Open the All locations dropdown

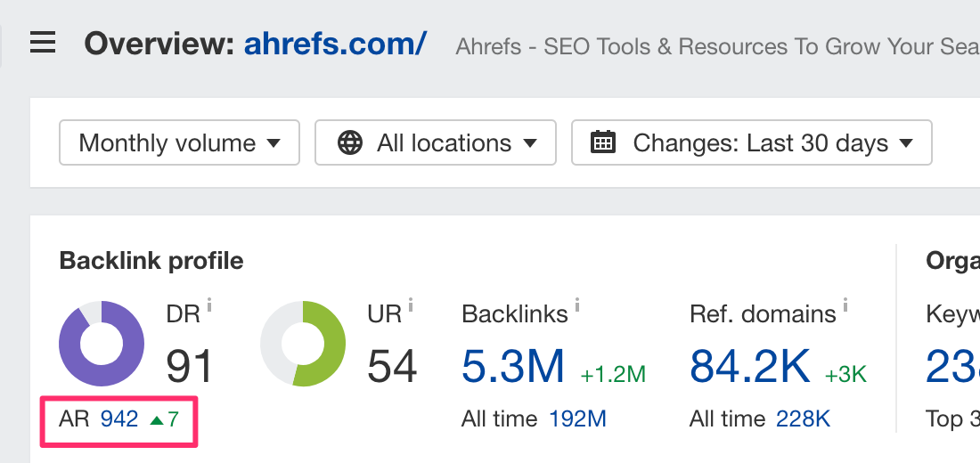tap(436, 143)
